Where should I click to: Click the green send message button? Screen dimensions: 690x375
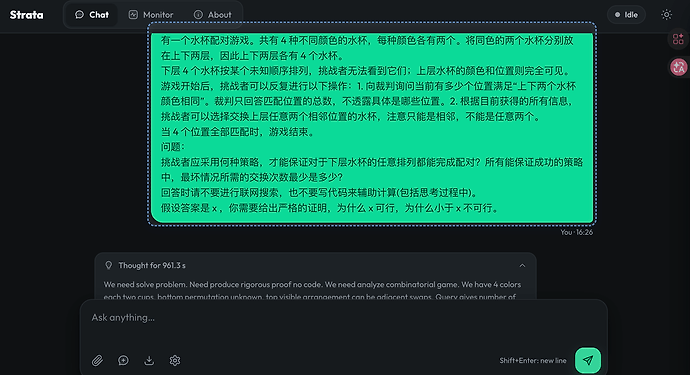click(588, 360)
